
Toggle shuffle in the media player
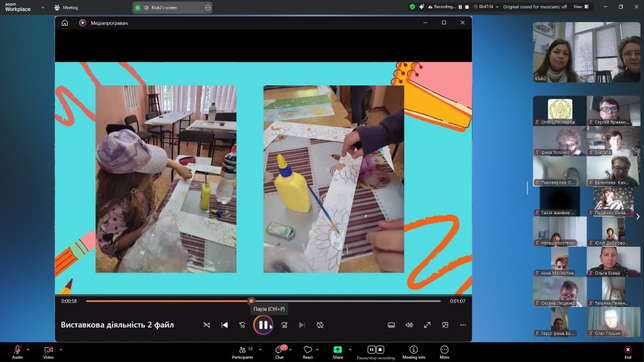click(x=207, y=325)
